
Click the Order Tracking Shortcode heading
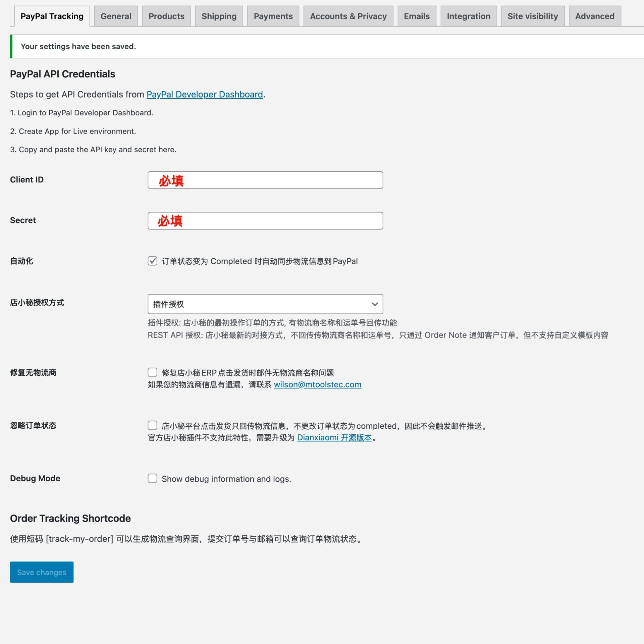[x=70, y=518]
